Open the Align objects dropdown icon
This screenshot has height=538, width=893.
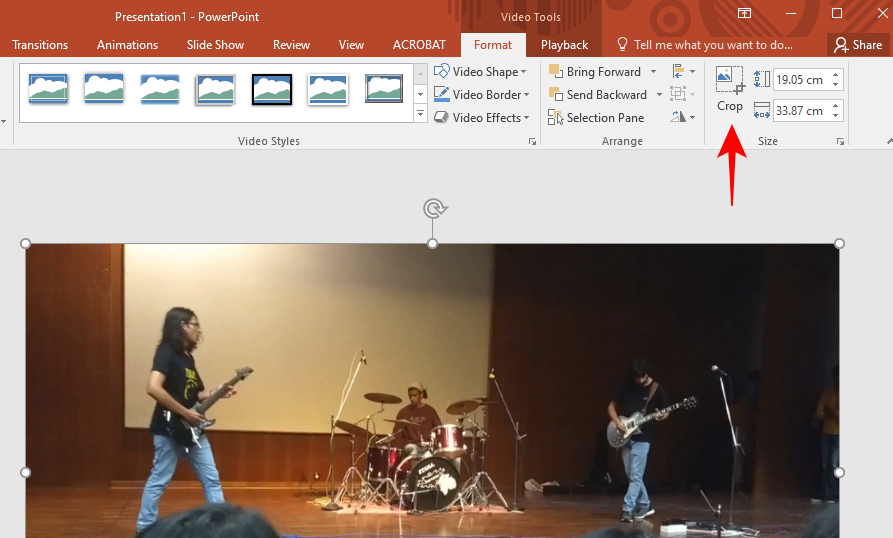point(683,72)
